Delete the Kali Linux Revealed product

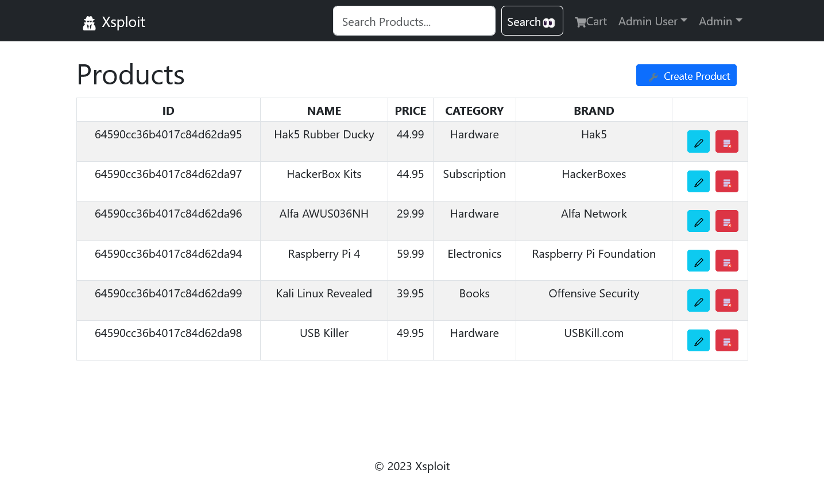pos(726,301)
